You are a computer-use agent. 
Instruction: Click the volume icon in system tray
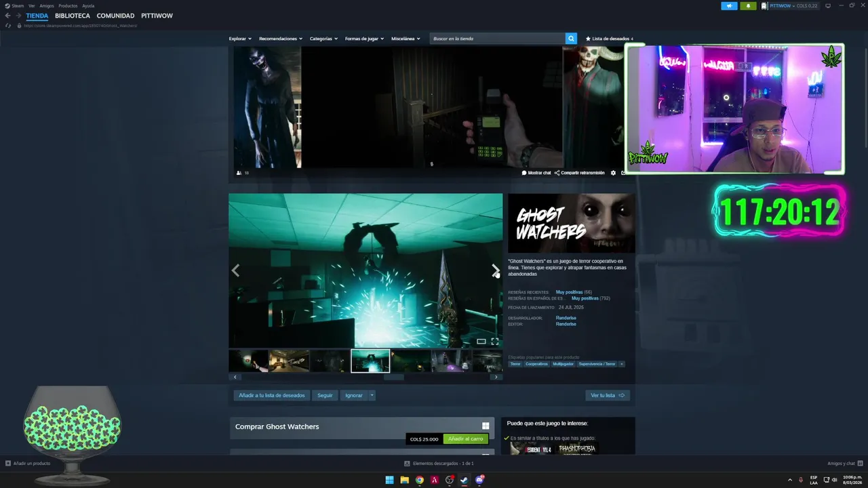pyautogui.click(x=834, y=480)
